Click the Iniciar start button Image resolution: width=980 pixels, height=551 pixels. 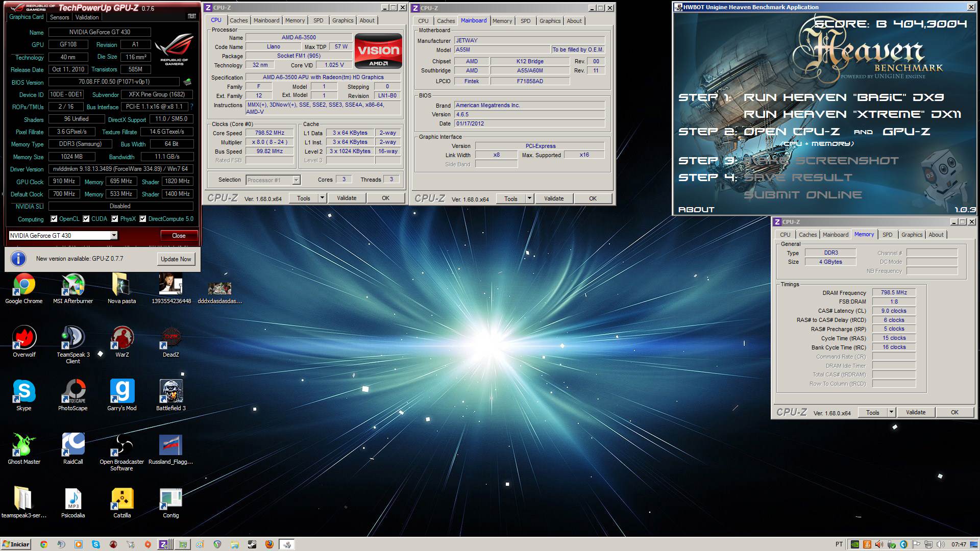(16, 544)
